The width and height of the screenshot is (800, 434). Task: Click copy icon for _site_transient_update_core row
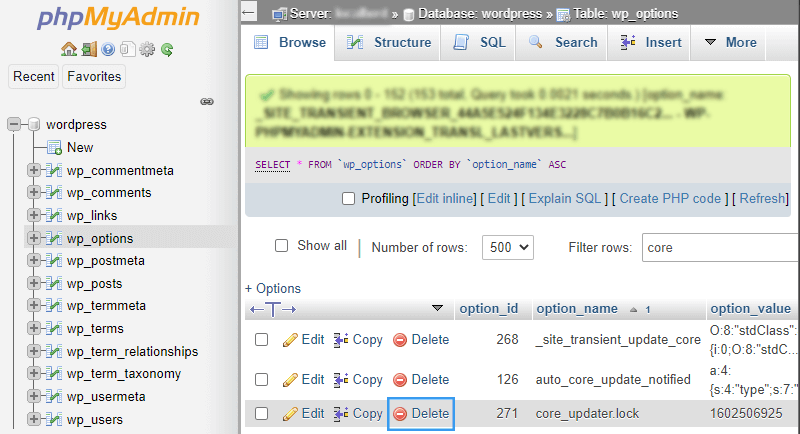tap(341, 340)
